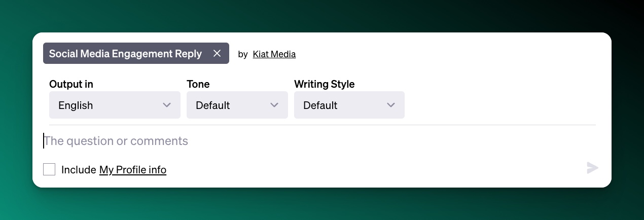Expand the Tone selector showing Default
Viewport: 644px width, 220px height.
click(237, 105)
